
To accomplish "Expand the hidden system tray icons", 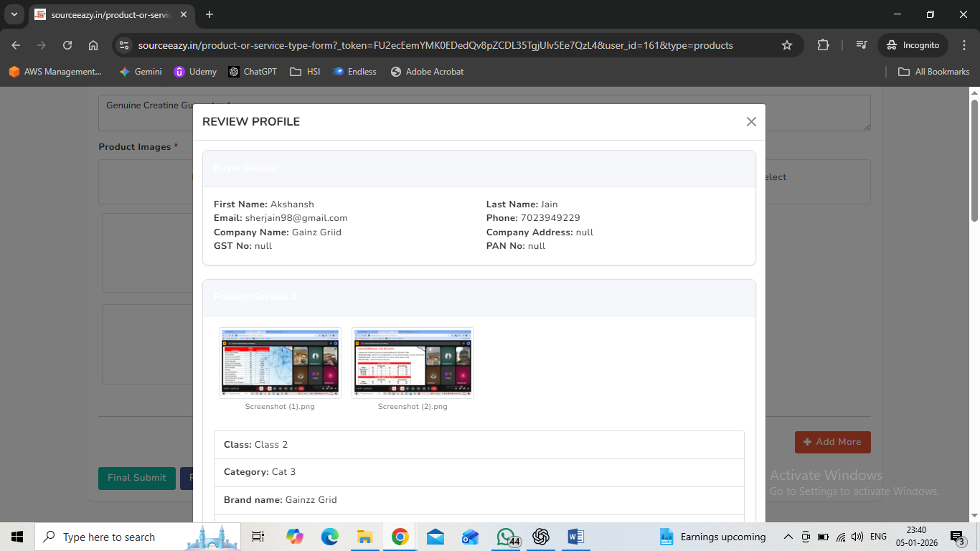I will click(x=788, y=537).
